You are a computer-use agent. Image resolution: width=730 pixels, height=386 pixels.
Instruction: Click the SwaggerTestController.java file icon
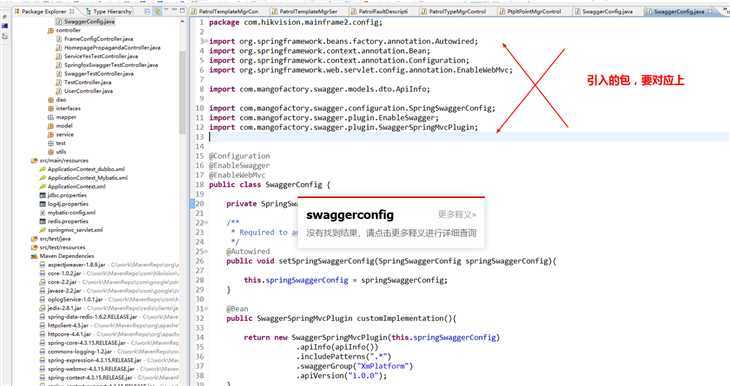click(59, 74)
